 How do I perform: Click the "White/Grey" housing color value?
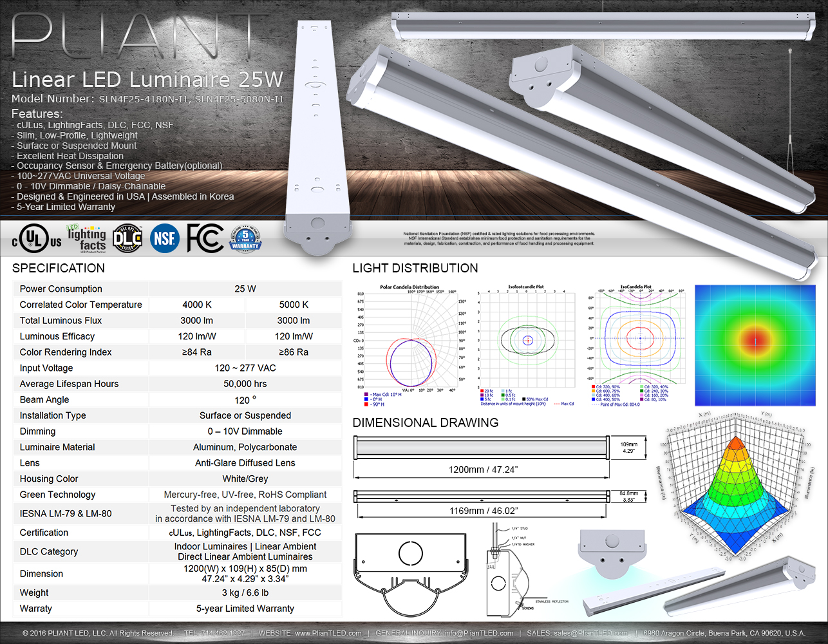click(x=245, y=478)
